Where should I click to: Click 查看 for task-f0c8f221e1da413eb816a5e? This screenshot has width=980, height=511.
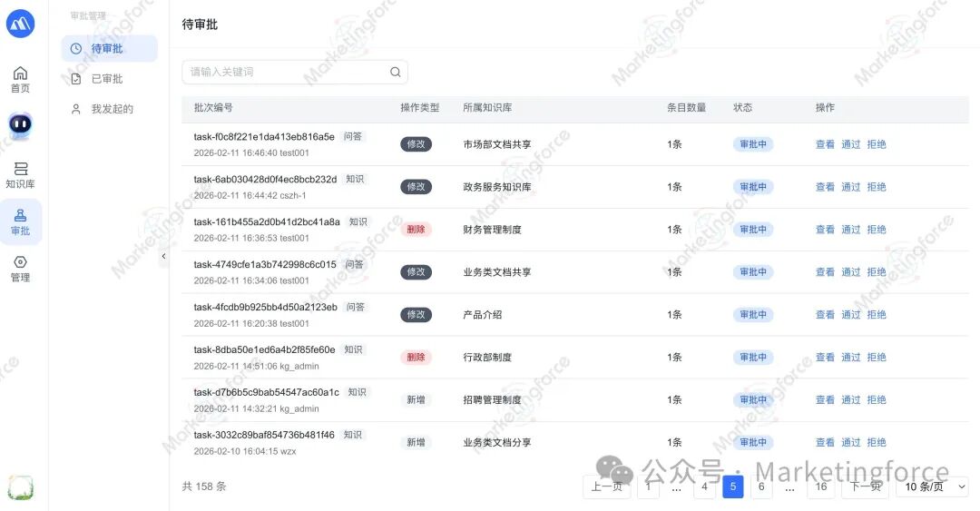pos(825,144)
